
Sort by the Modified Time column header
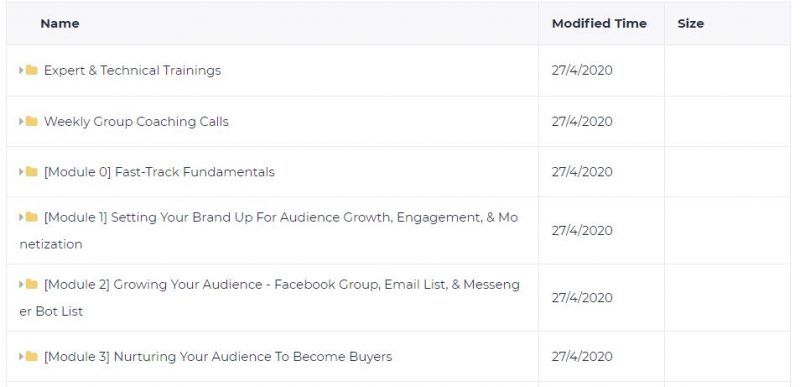pyautogui.click(x=599, y=23)
